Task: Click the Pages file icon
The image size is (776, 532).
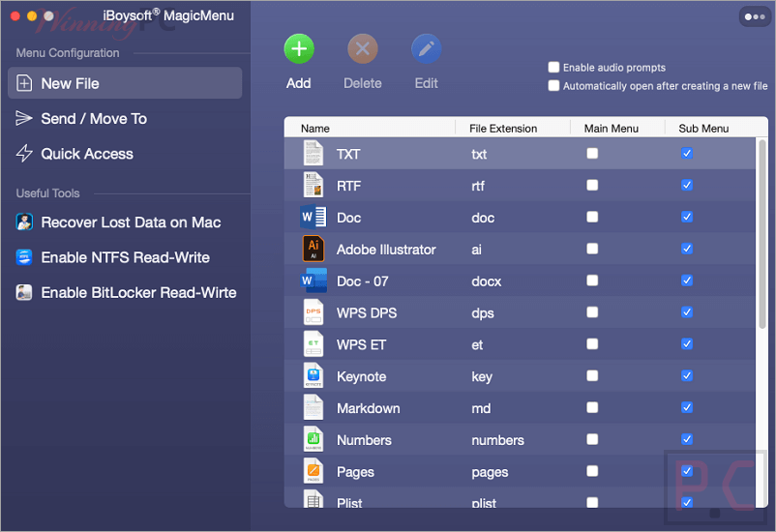Action: (313, 471)
